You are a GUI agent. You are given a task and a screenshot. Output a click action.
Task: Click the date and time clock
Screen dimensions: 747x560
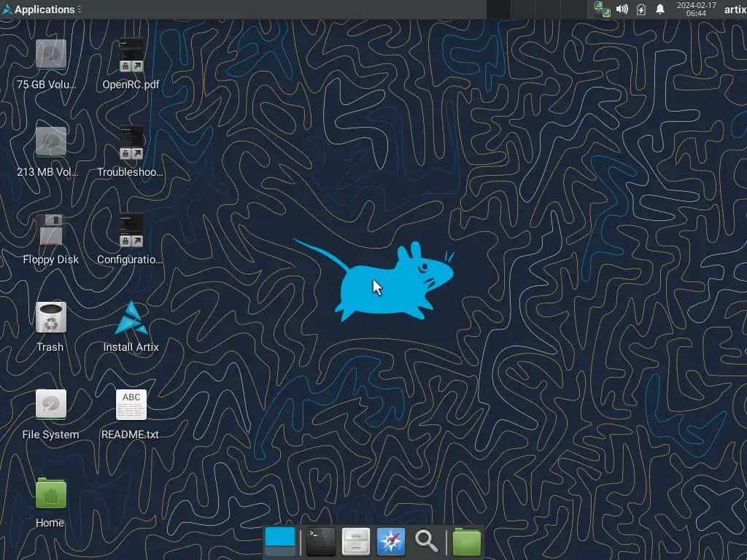[696, 9]
